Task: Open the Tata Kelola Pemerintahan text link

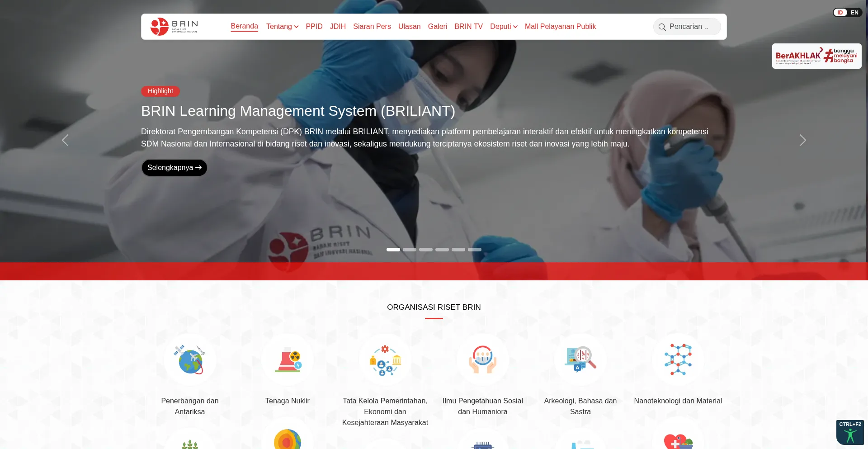Action: click(385, 411)
